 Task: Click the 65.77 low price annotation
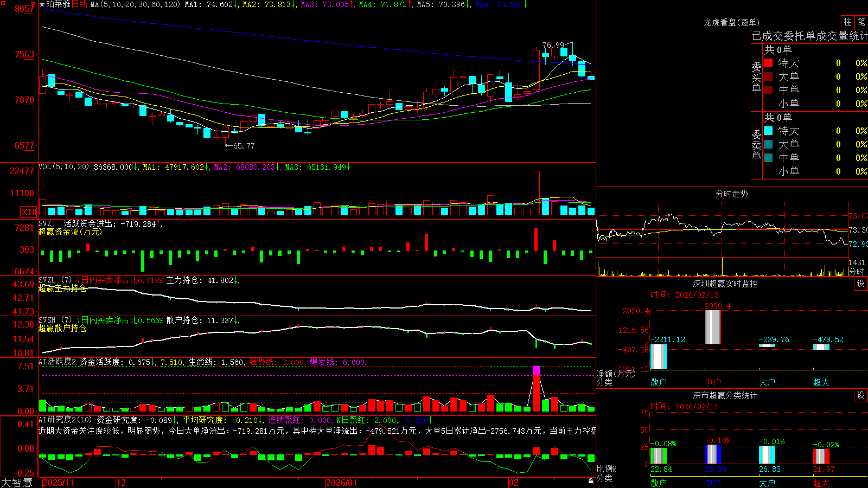pos(244,146)
